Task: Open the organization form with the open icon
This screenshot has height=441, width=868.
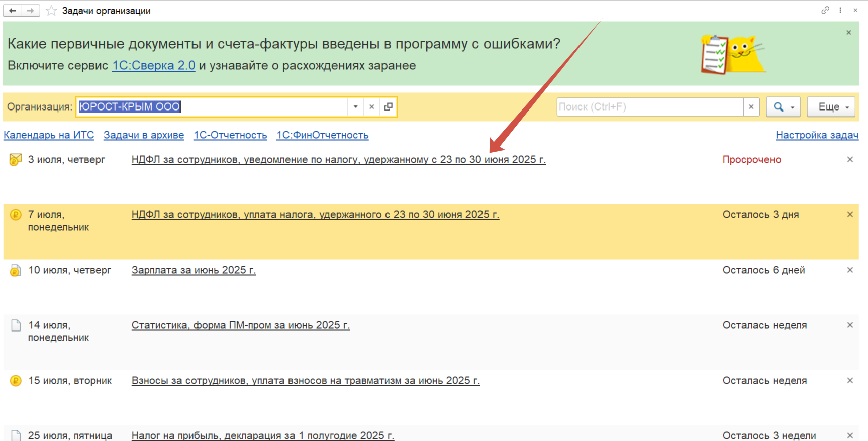Action: [389, 107]
